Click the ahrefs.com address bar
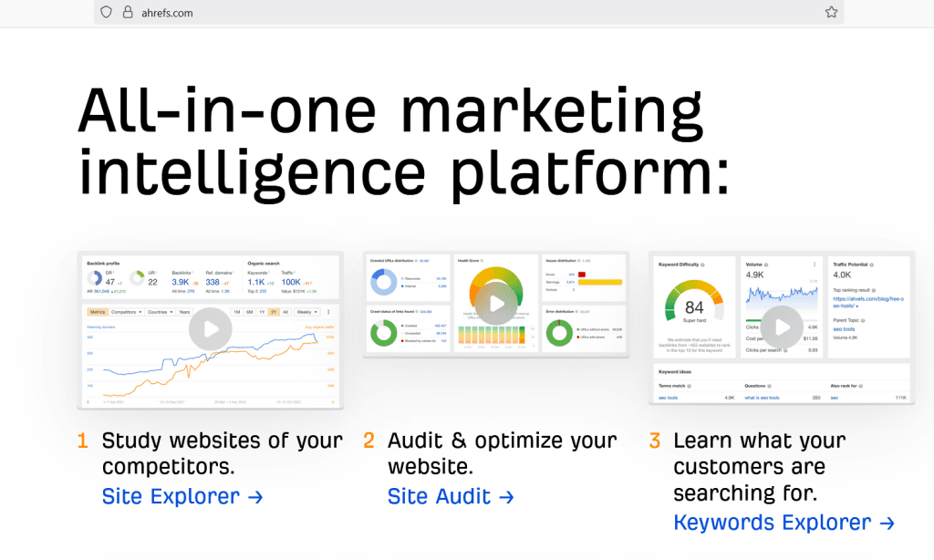Screen dimensions: 934x560 456,13
